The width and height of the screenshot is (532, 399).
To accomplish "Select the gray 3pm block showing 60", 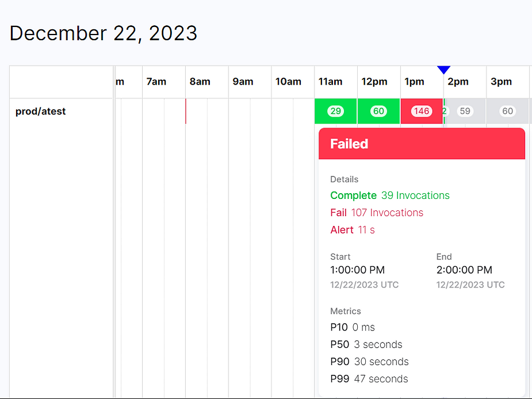I will 508,111.
